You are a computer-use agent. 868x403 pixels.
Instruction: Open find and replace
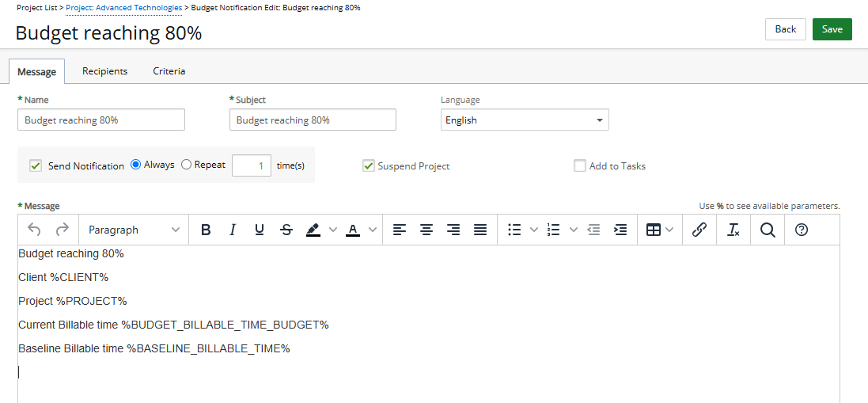click(x=768, y=230)
